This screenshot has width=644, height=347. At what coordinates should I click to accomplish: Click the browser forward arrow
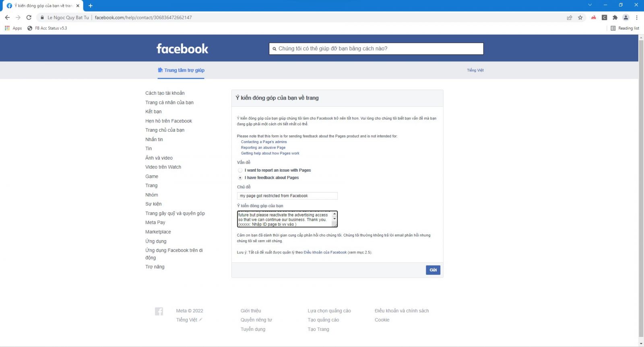pyautogui.click(x=18, y=17)
